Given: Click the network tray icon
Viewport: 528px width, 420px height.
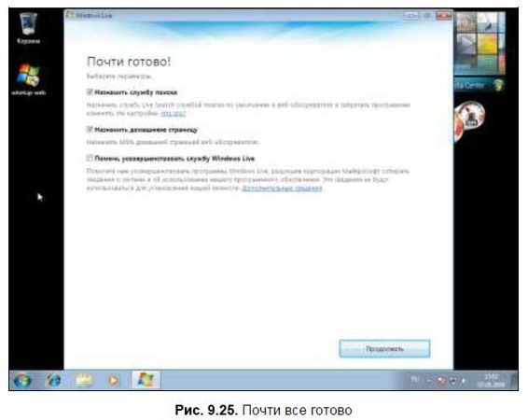Looking at the screenshot, I should tap(452, 381).
